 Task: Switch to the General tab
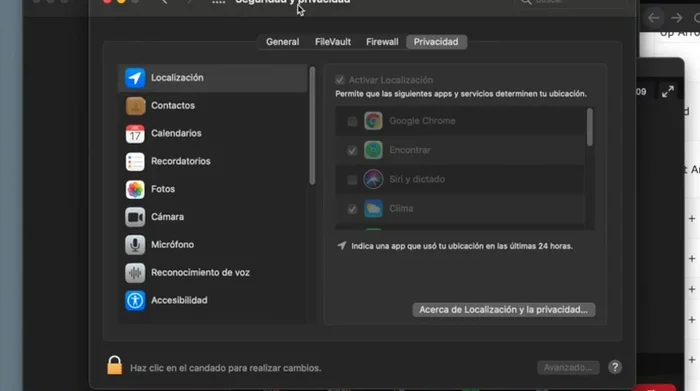click(x=282, y=42)
